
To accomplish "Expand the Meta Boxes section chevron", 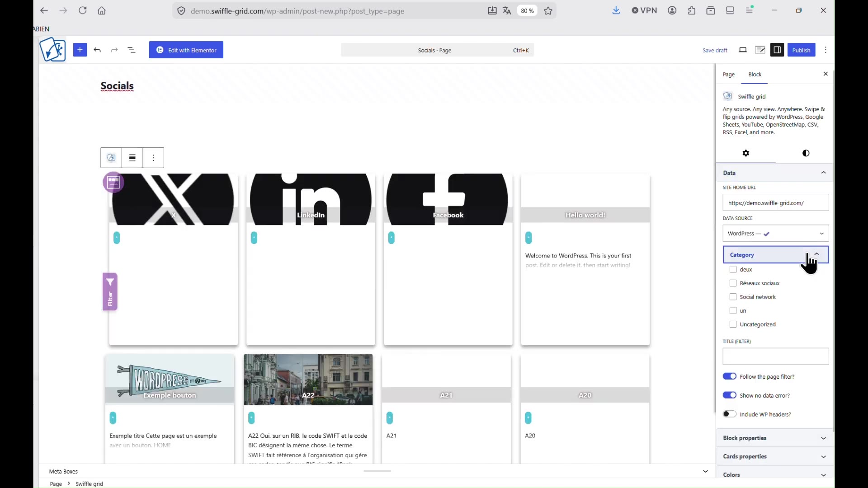I will point(706,471).
